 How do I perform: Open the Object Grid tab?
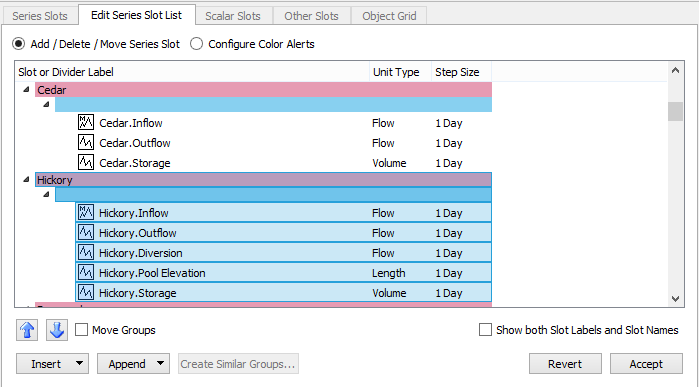(389, 16)
